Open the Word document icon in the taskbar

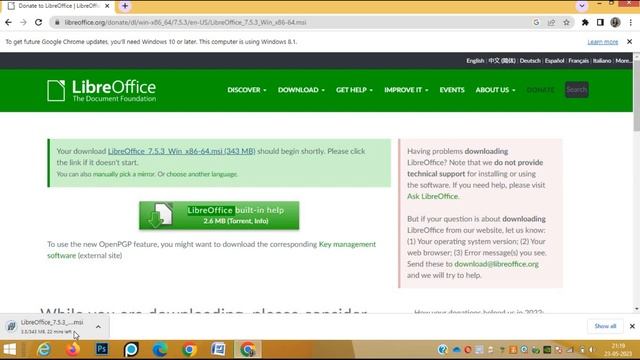tap(218, 349)
